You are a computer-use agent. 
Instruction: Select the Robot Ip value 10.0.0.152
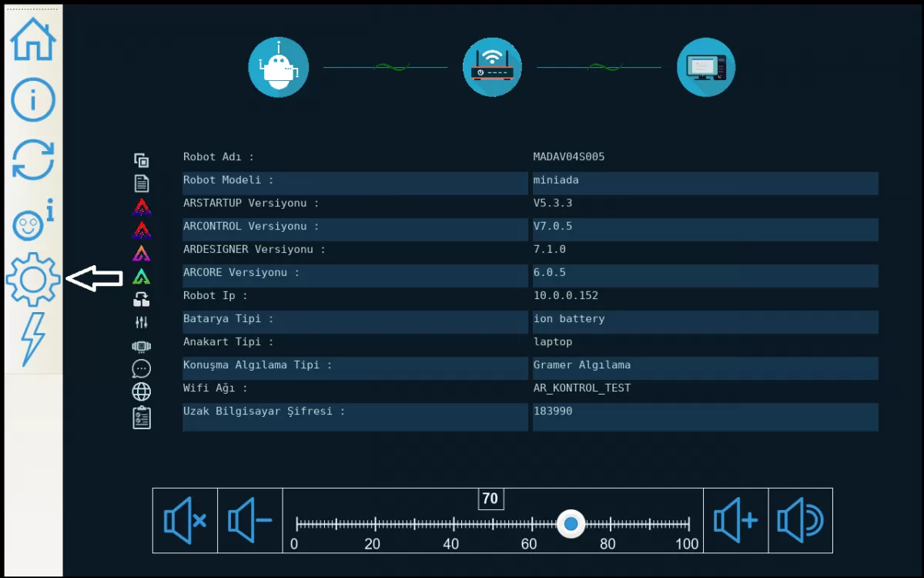(x=566, y=296)
